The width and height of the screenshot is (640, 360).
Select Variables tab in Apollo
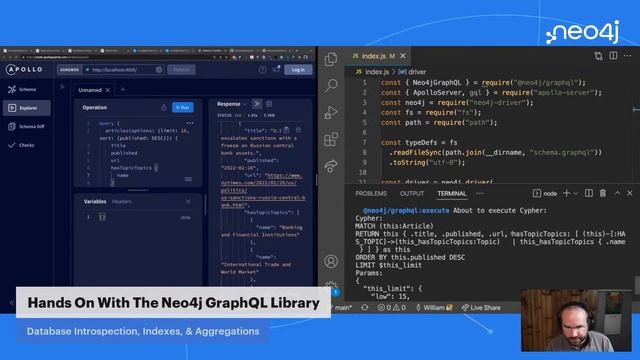point(95,202)
